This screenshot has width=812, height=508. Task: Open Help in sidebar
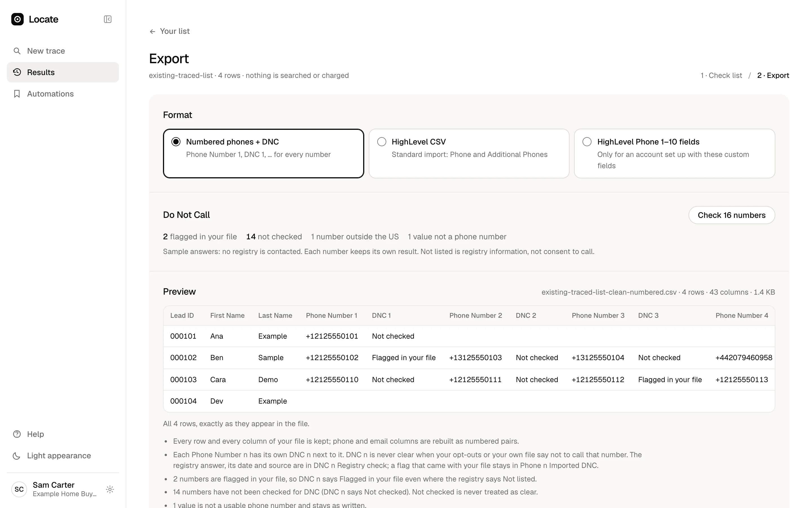point(63,434)
